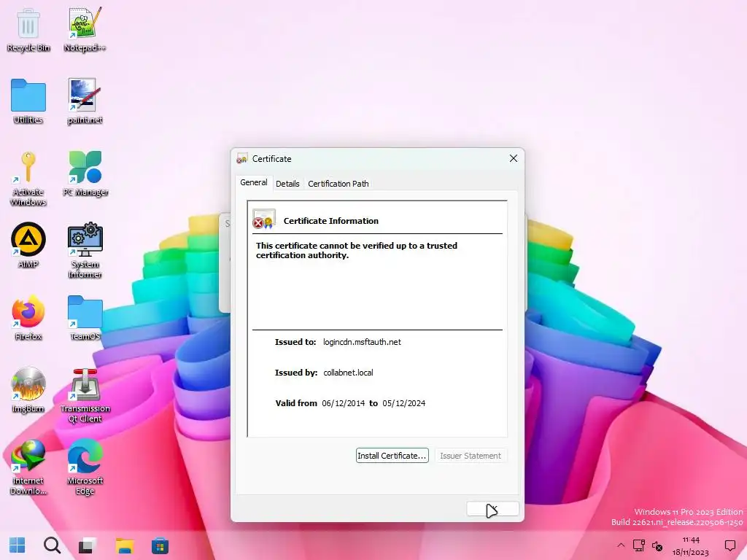Image resolution: width=747 pixels, height=560 pixels.
Task: Select the Activate Windows key icon
Action: pyautogui.click(x=28, y=179)
